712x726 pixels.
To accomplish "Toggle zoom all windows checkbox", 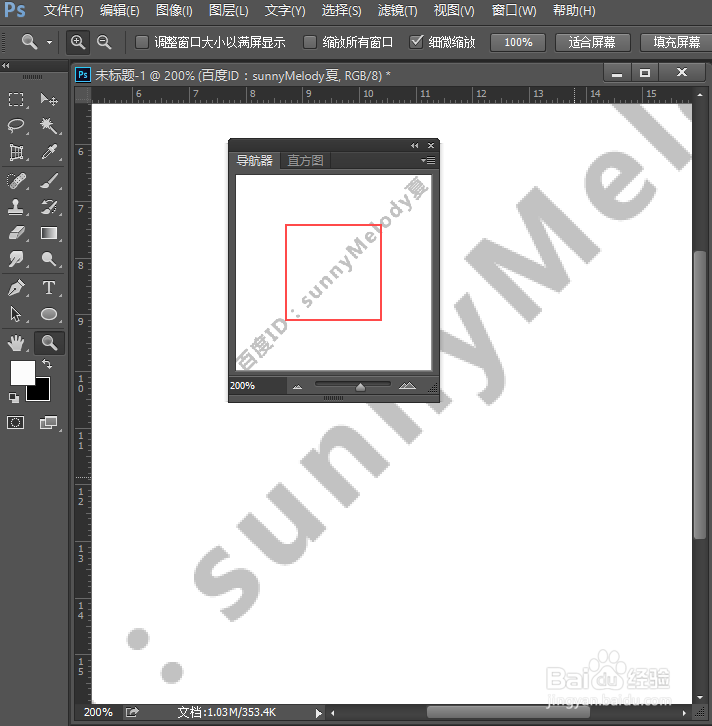I will [x=310, y=43].
